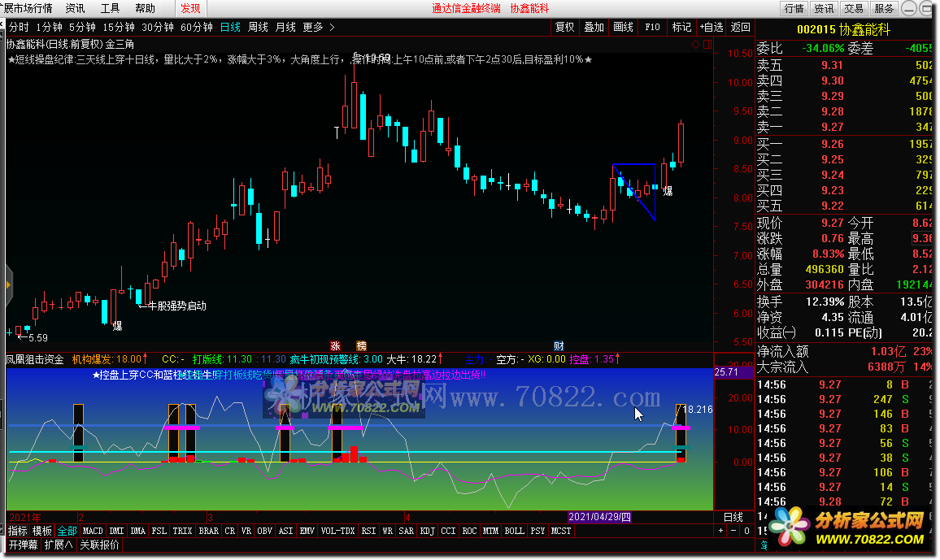Select the 模板 tab at bottom
This screenshot has height=560, width=940.
[x=42, y=531]
